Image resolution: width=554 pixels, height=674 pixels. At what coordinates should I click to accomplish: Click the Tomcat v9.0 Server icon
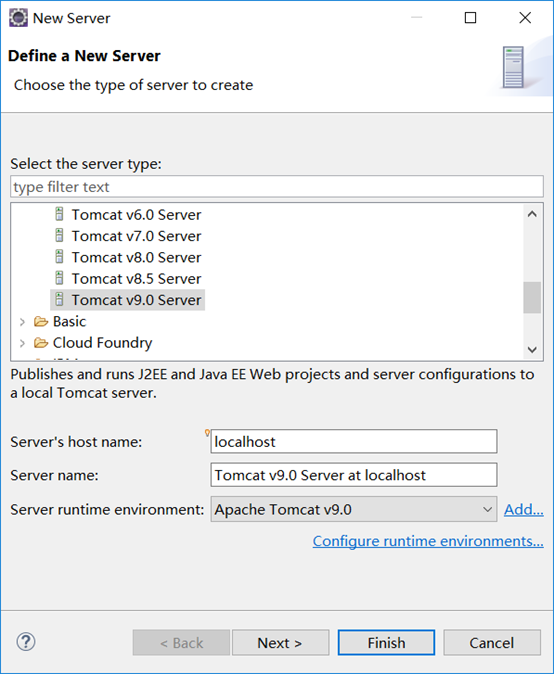tap(59, 300)
